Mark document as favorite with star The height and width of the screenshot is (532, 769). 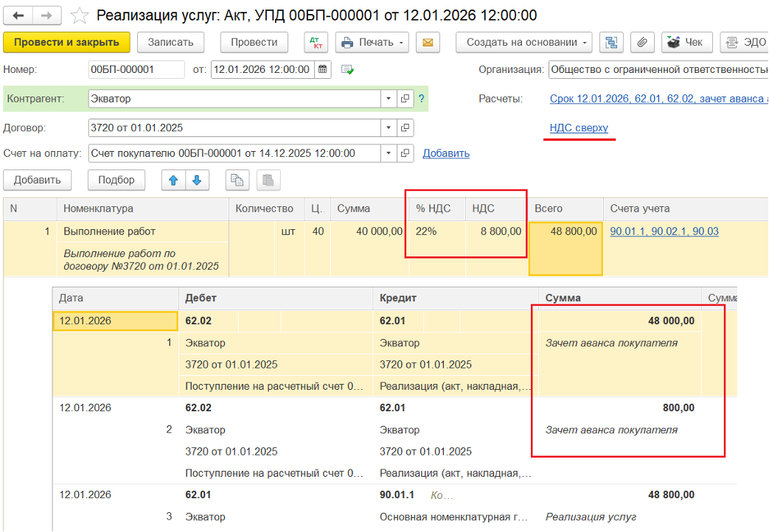[81, 15]
